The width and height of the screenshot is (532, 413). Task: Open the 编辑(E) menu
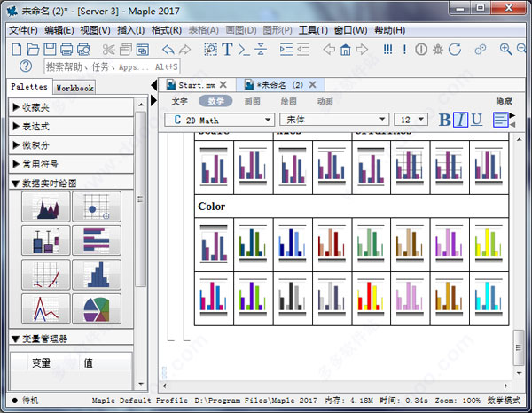59,30
